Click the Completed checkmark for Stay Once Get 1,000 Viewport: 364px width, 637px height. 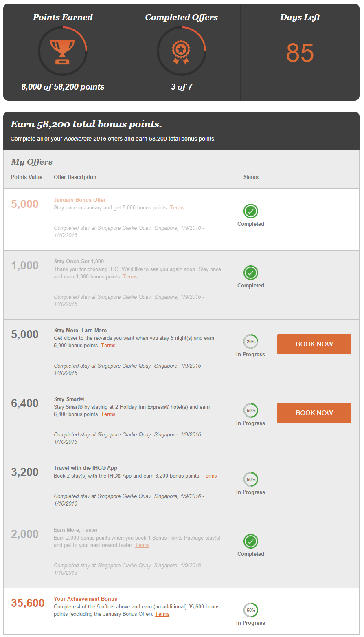tap(251, 272)
